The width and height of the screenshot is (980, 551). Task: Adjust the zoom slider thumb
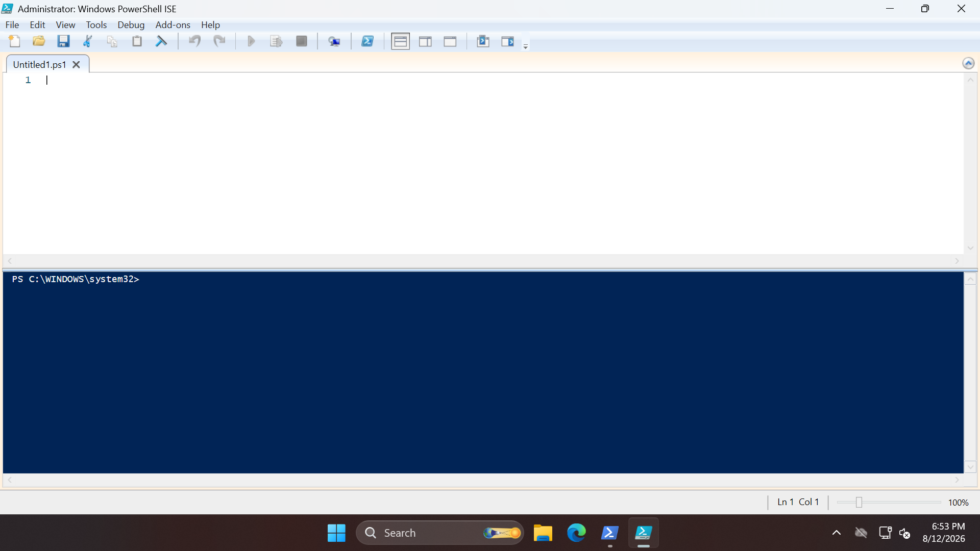tap(859, 503)
